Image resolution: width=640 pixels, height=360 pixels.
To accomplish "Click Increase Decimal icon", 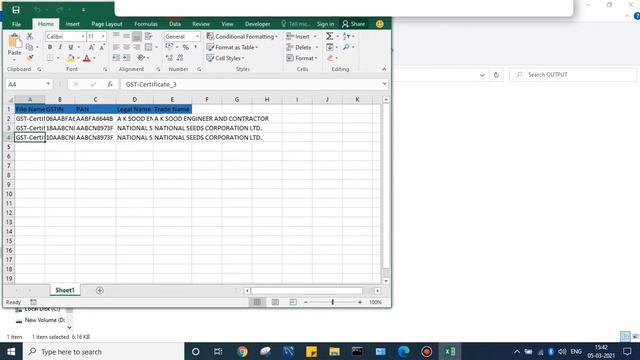I will click(x=169, y=58).
